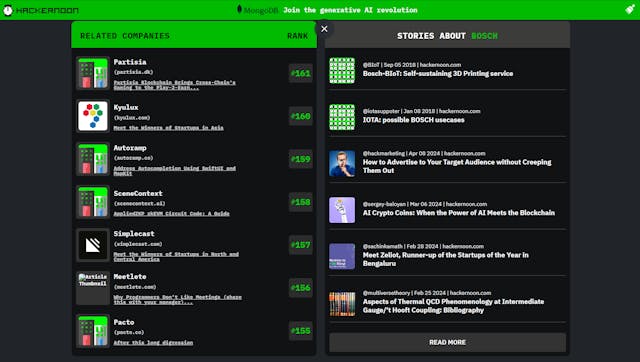Close the Bosch stories panel
Image resolution: width=640 pixels, height=362 pixels.
tap(324, 29)
